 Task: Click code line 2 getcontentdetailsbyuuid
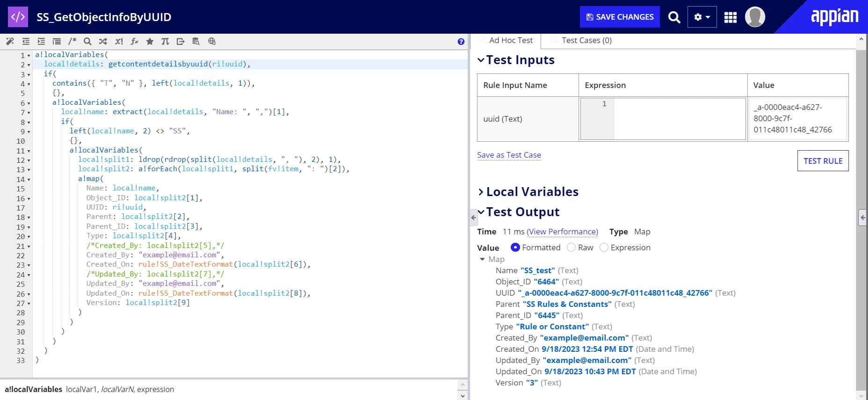click(x=158, y=64)
